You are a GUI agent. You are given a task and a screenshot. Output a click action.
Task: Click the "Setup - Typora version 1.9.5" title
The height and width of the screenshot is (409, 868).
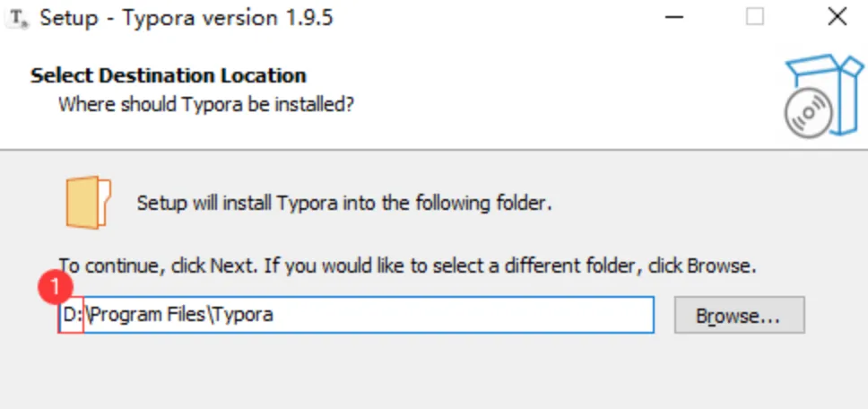point(187,18)
